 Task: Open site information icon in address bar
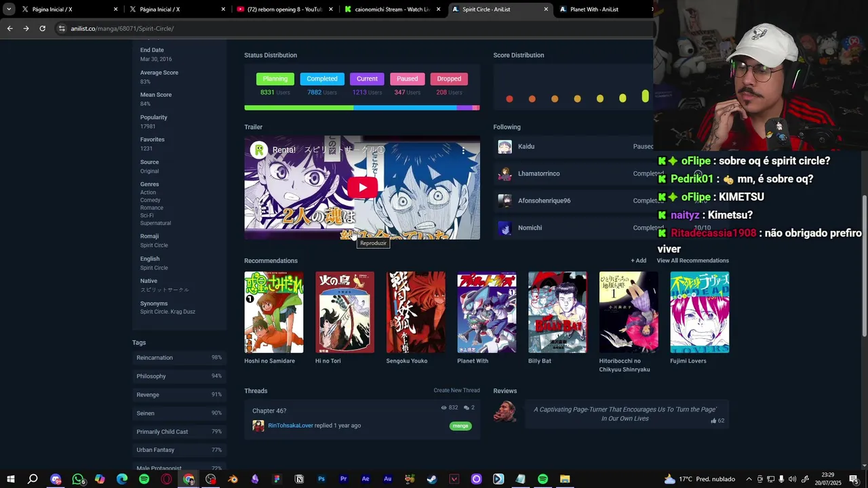[62, 28]
